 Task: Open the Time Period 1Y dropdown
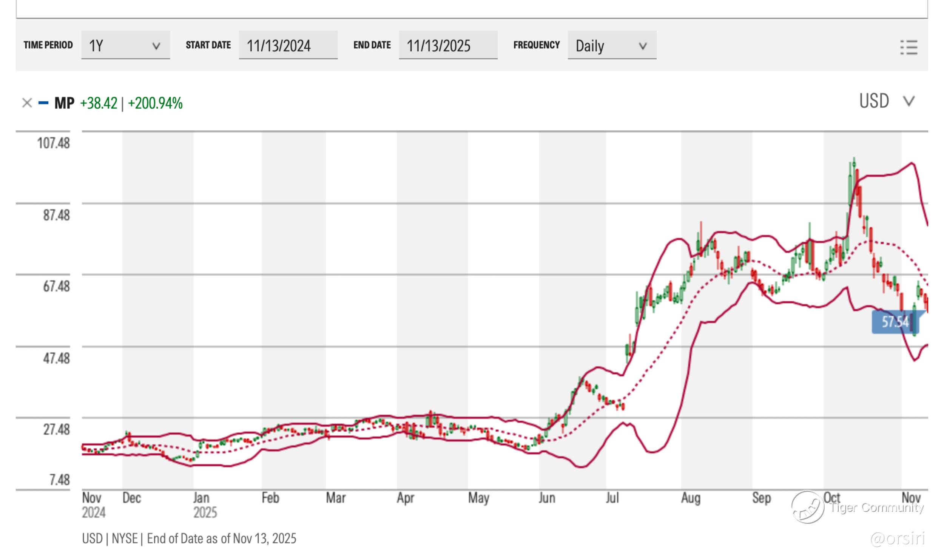pos(125,46)
